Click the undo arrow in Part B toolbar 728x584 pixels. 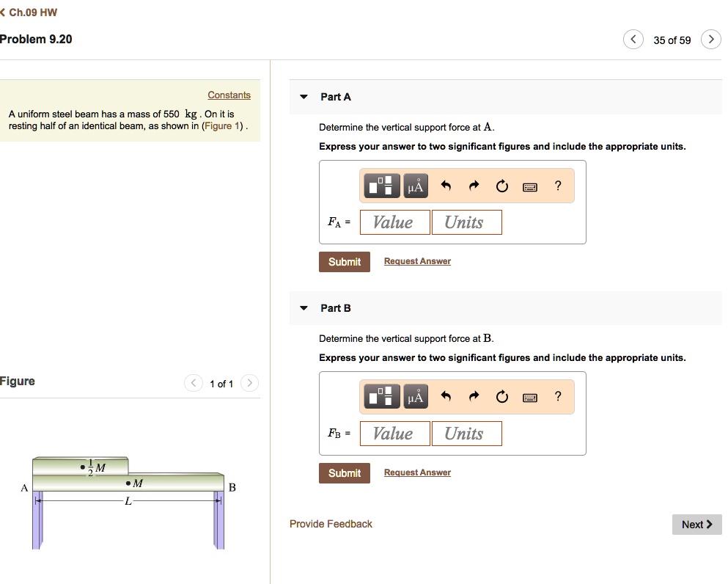pos(446,396)
